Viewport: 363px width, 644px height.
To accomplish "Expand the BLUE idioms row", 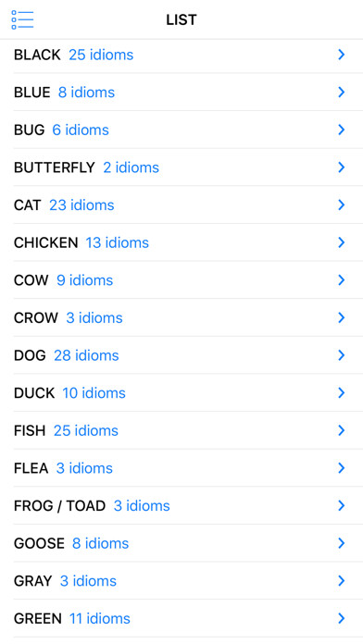I will click(x=188, y=92).
